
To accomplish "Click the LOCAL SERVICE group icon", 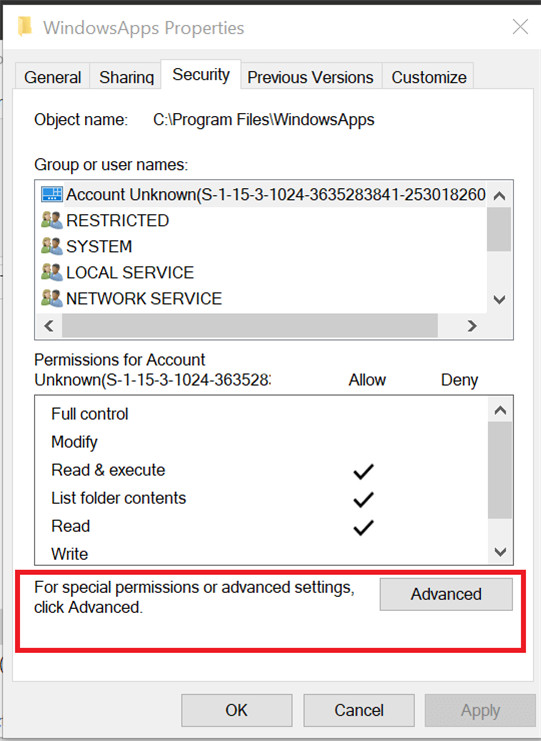I will [52, 272].
